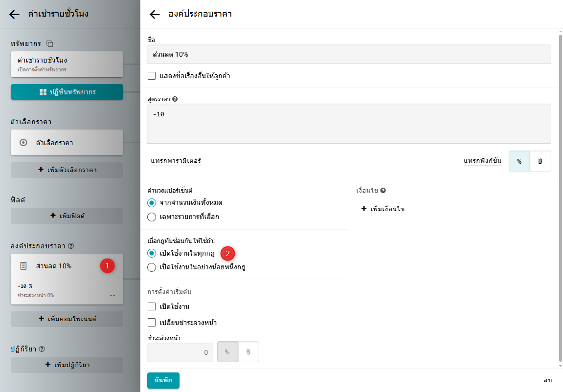Switch formula unit to ฿ currency

coord(540,161)
